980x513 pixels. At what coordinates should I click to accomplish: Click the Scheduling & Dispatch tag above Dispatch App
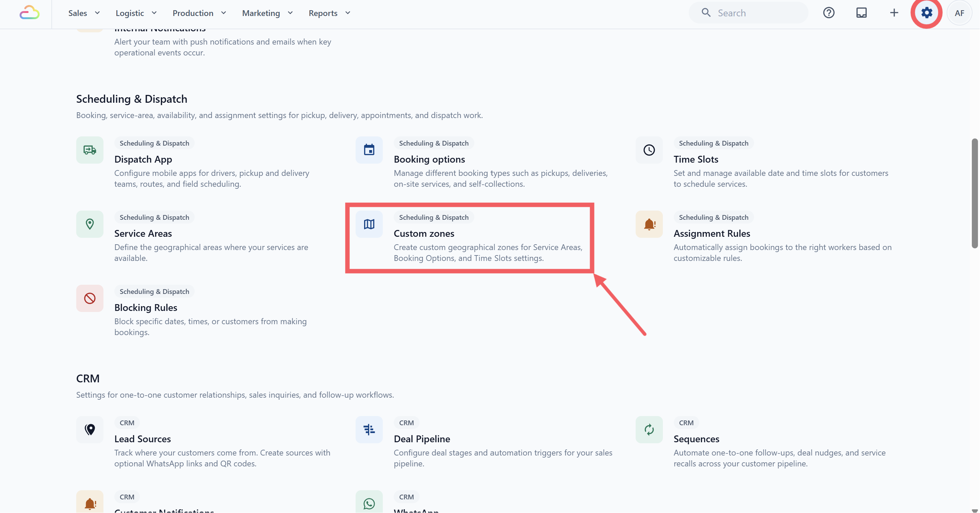pos(154,143)
